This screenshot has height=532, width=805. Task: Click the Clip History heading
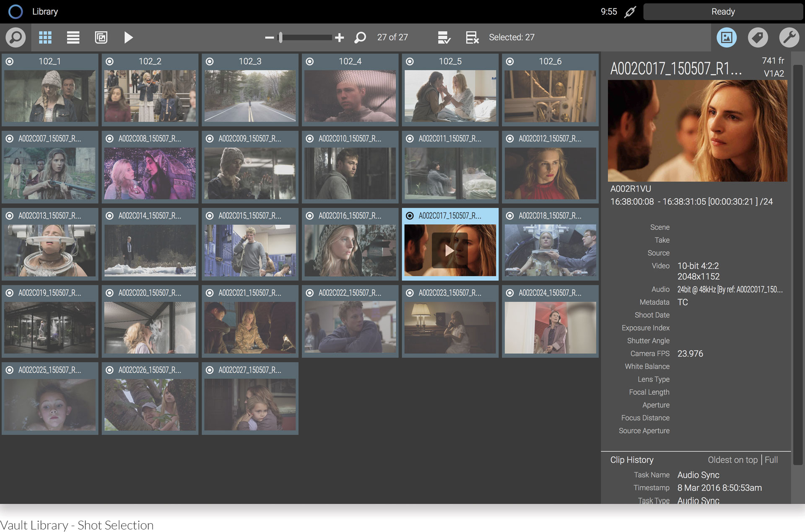pyautogui.click(x=631, y=460)
